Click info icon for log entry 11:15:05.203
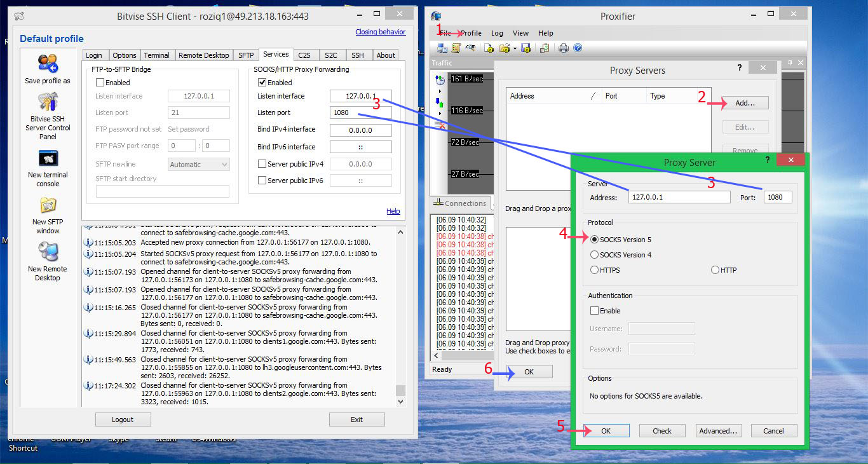This screenshot has height=464, width=868. (x=88, y=242)
